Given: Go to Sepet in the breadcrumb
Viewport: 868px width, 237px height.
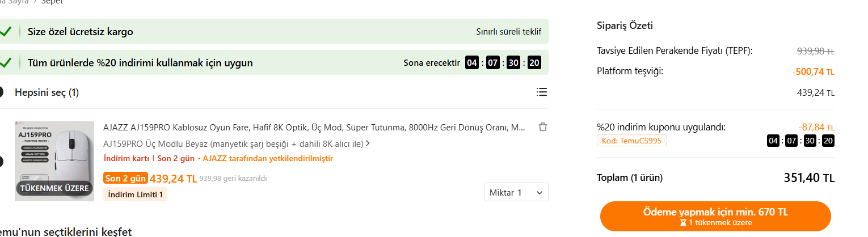Looking at the screenshot, I should point(52,2).
